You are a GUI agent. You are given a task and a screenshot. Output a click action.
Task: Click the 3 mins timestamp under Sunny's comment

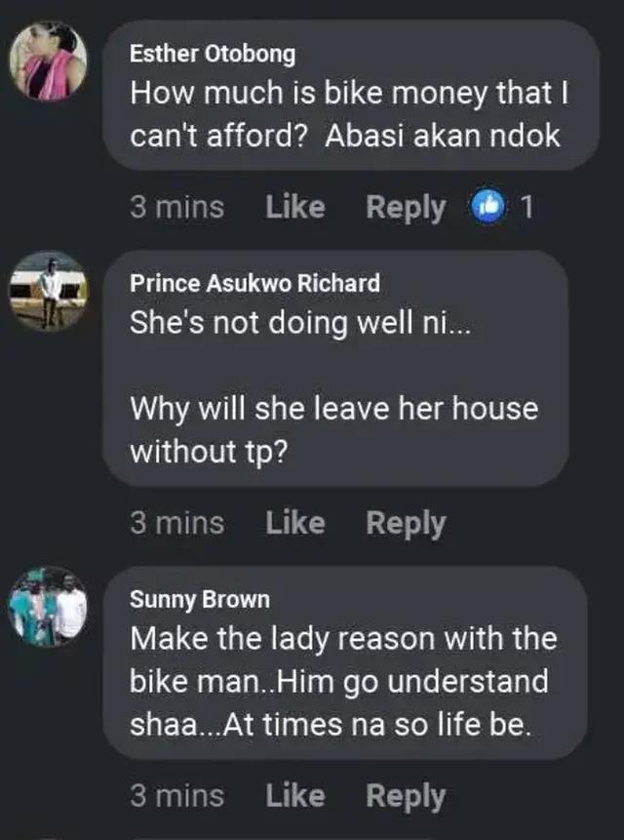(x=177, y=795)
